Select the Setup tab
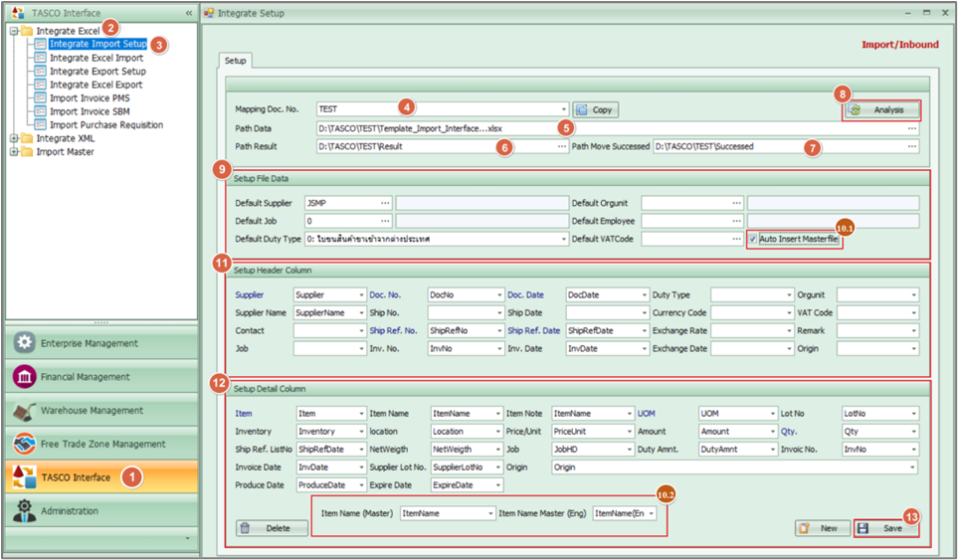This screenshot has height=560, width=958. coord(236,61)
